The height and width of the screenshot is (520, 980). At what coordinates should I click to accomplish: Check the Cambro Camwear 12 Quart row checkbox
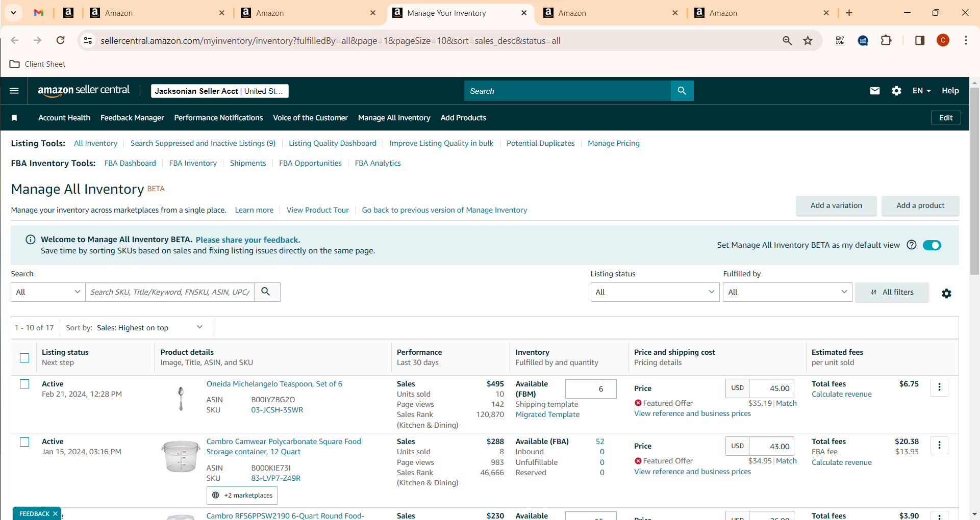pos(24,442)
